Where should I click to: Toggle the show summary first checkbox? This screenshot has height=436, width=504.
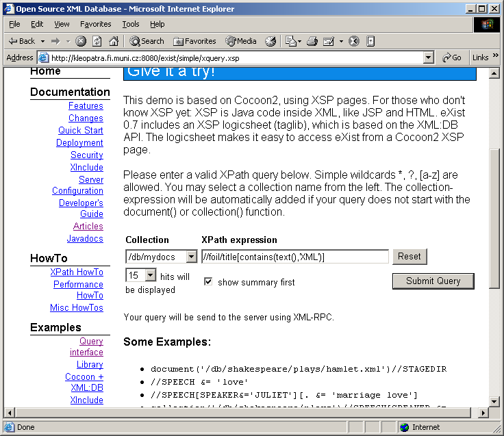(x=208, y=282)
